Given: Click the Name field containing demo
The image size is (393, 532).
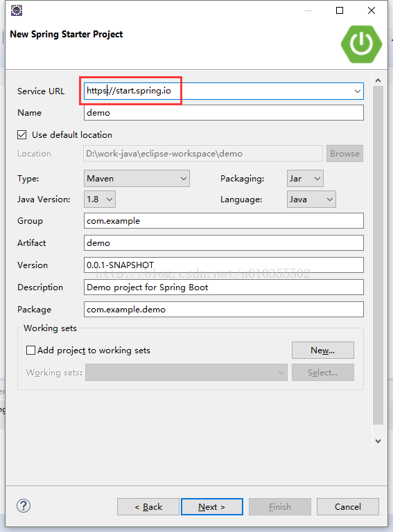Looking at the screenshot, I should [224, 113].
